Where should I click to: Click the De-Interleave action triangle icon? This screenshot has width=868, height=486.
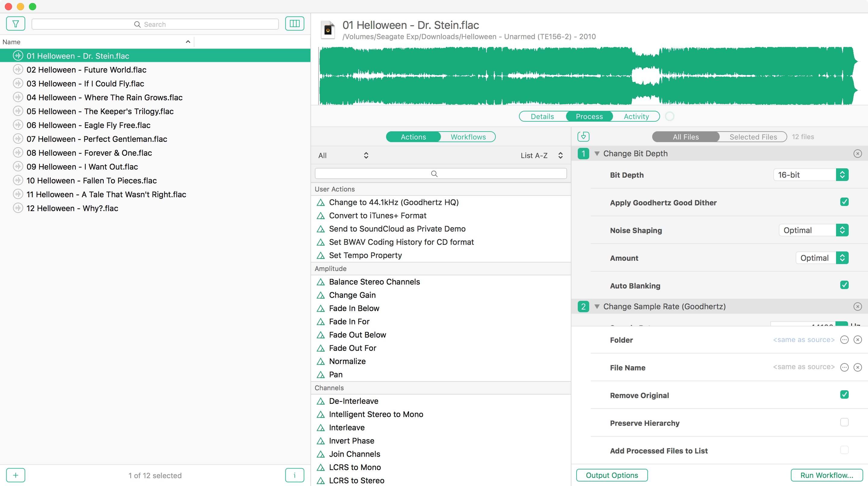click(x=320, y=401)
